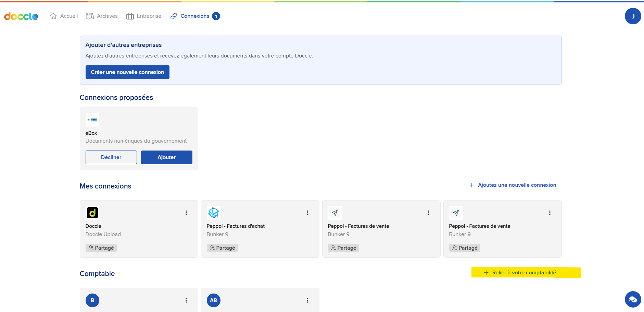The height and width of the screenshot is (312, 644).
Task: Click the Connexions notification badge
Action: [x=216, y=16]
